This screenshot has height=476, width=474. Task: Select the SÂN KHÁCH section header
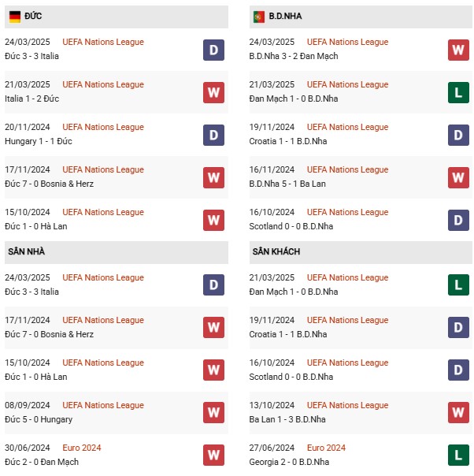(361, 252)
